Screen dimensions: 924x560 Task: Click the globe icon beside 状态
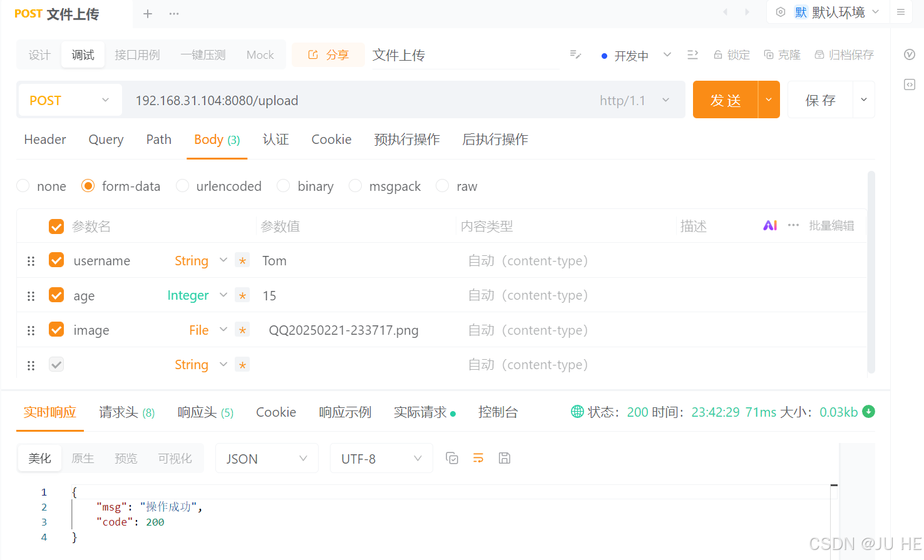pos(577,412)
